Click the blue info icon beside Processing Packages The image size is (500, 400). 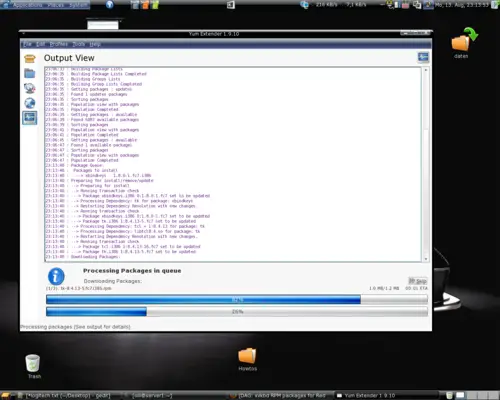coord(56,276)
